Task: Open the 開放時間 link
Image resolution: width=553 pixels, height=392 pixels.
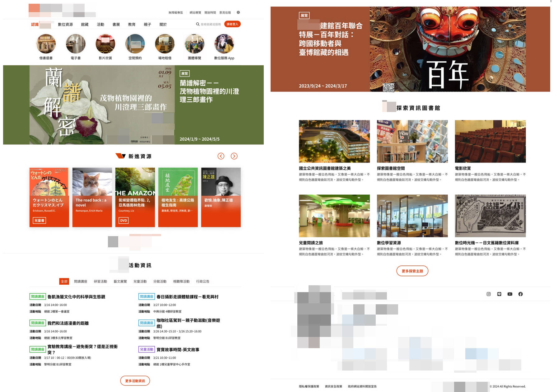Action: (210, 12)
